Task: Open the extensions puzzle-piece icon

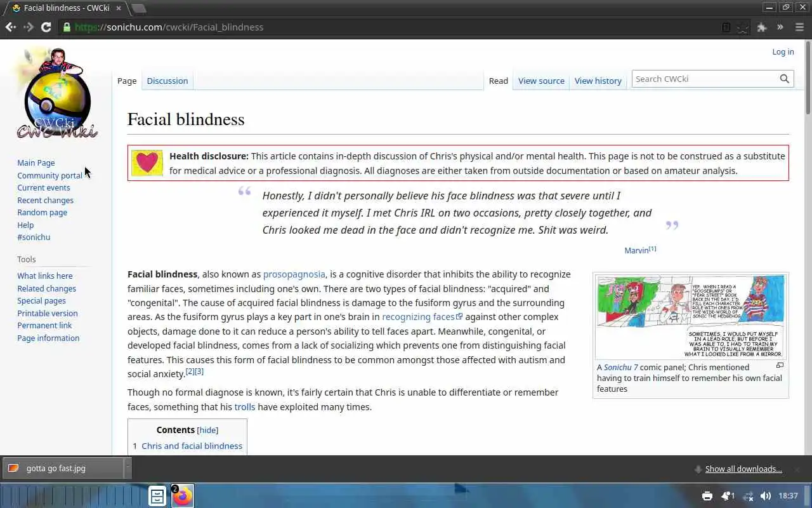Action: coord(762,27)
